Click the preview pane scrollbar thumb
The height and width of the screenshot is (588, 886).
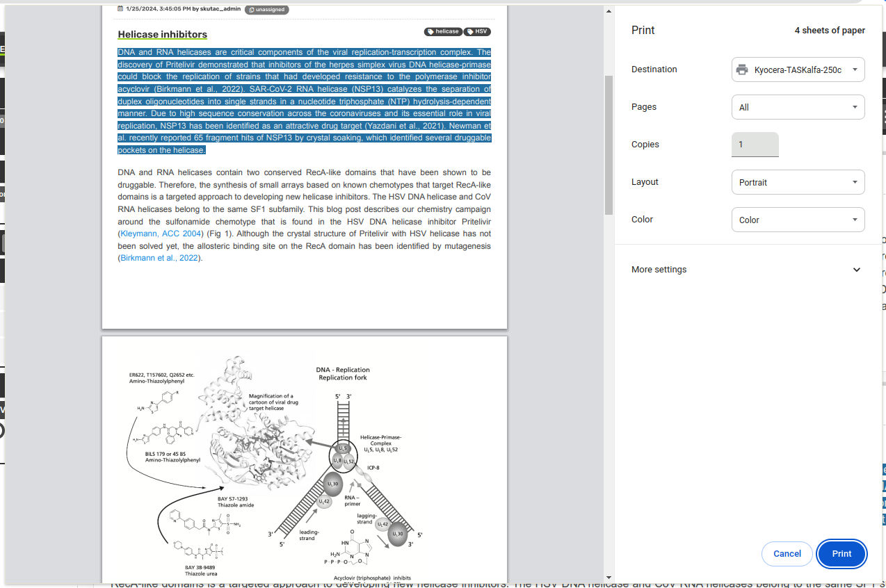point(609,145)
